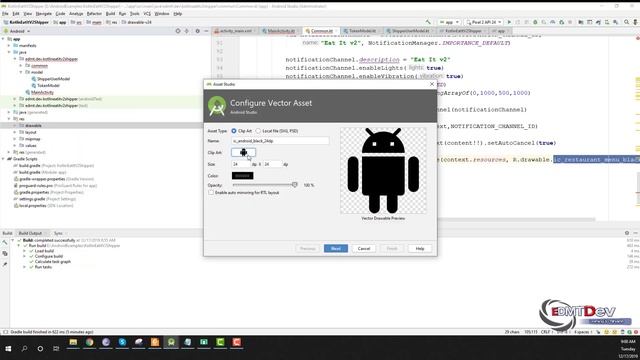
Task: Click the green Run app play icon
Action: tap(509, 22)
